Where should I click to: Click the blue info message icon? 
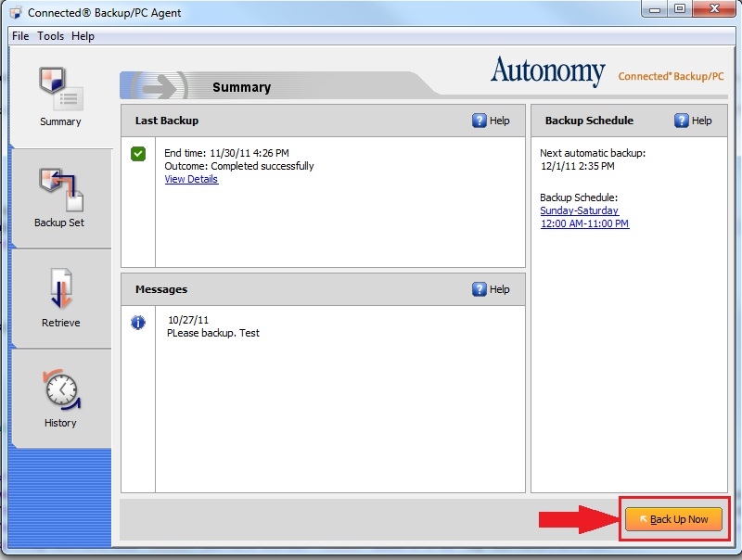[137, 323]
